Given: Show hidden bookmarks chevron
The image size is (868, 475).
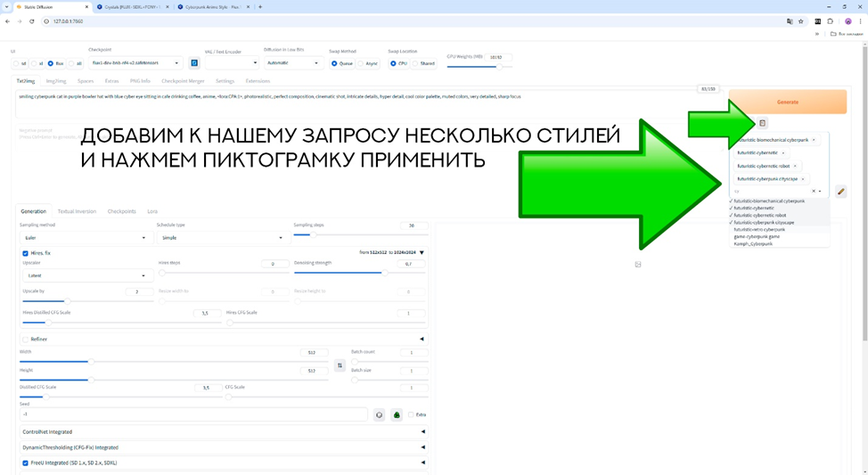Looking at the screenshot, I should [817, 34].
